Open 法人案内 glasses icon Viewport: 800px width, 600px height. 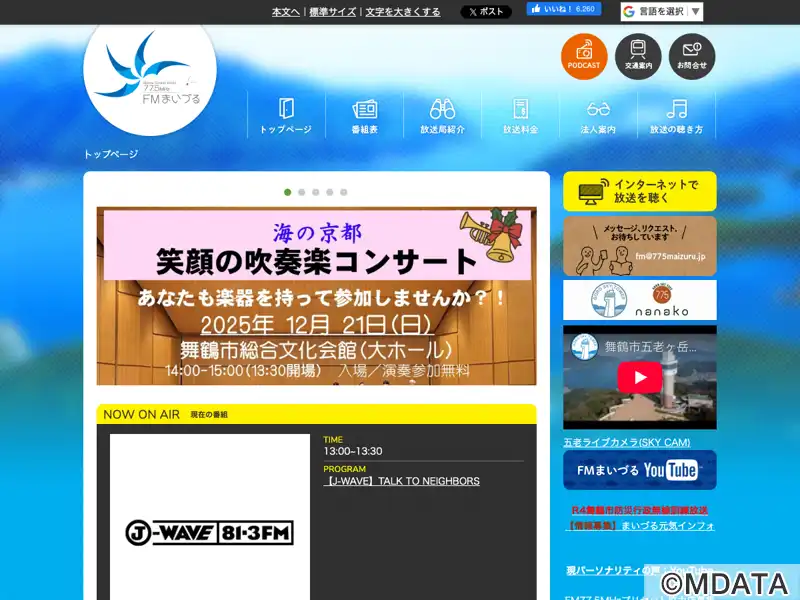[x=598, y=116]
